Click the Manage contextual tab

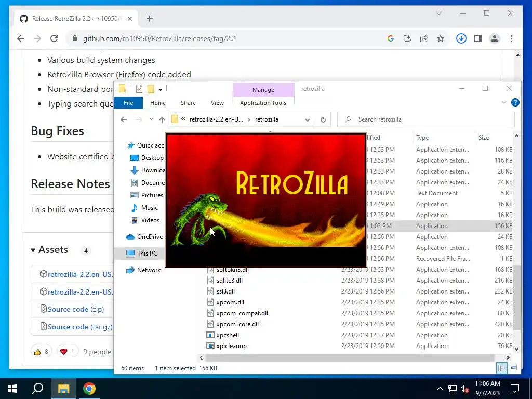263,90
